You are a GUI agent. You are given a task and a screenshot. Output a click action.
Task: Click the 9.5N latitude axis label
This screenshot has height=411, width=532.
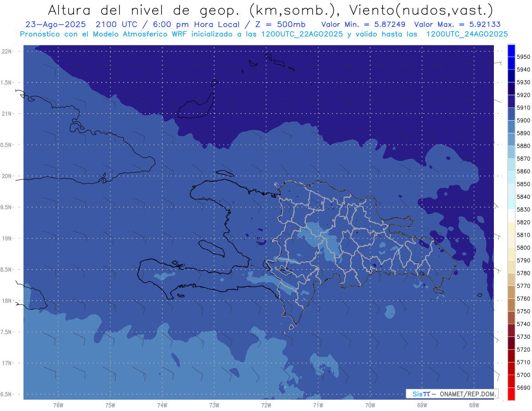[x=6, y=207]
